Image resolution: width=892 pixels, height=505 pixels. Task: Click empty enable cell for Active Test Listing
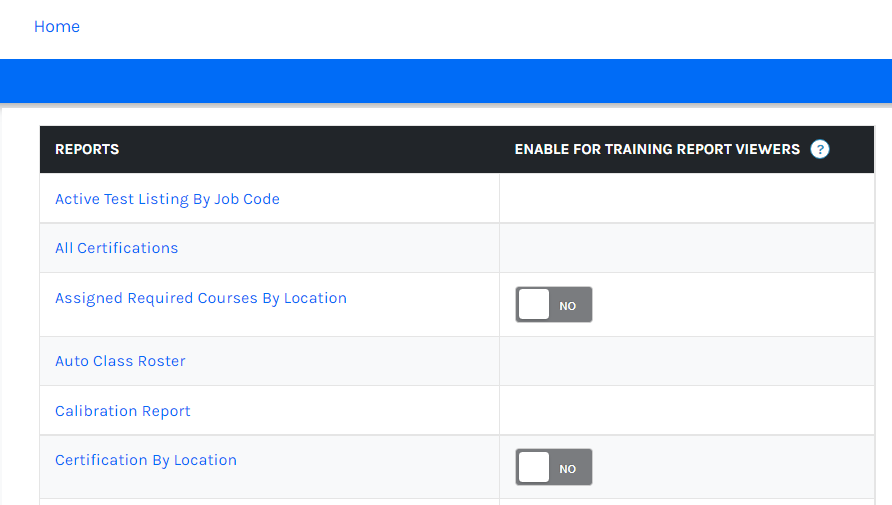(x=686, y=199)
